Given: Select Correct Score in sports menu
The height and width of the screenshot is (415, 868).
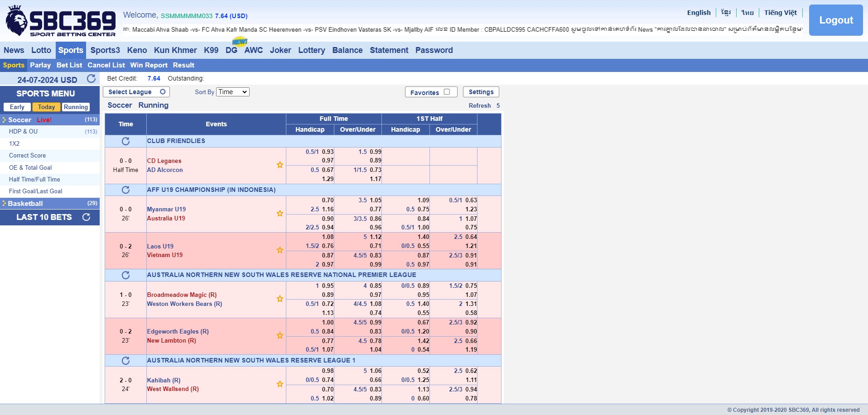Looking at the screenshot, I should tap(27, 156).
